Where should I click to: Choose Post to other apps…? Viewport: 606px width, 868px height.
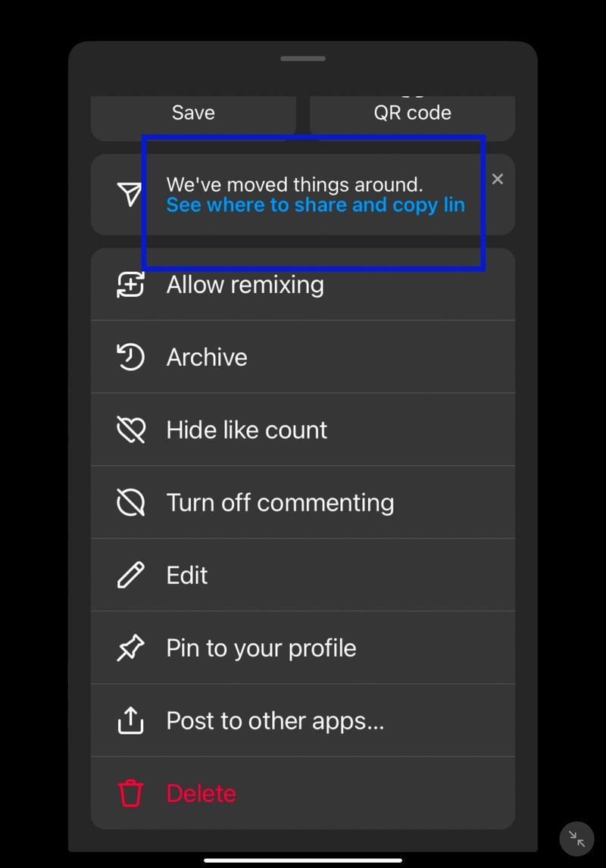click(303, 720)
